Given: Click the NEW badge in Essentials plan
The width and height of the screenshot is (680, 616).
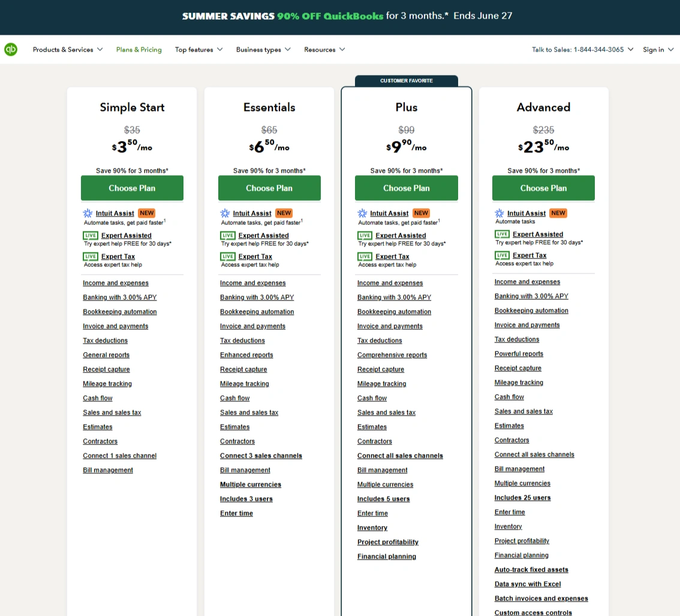Looking at the screenshot, I should (x=284, y=213).
